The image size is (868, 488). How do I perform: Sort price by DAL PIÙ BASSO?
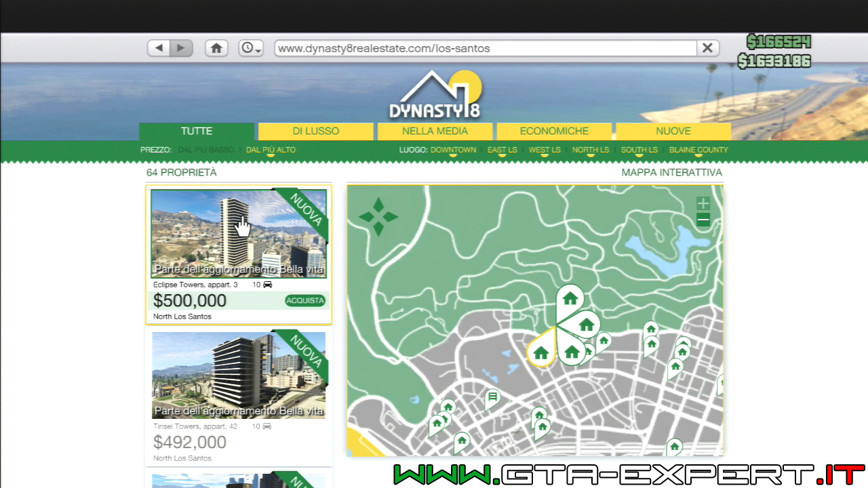coord(206,150)
